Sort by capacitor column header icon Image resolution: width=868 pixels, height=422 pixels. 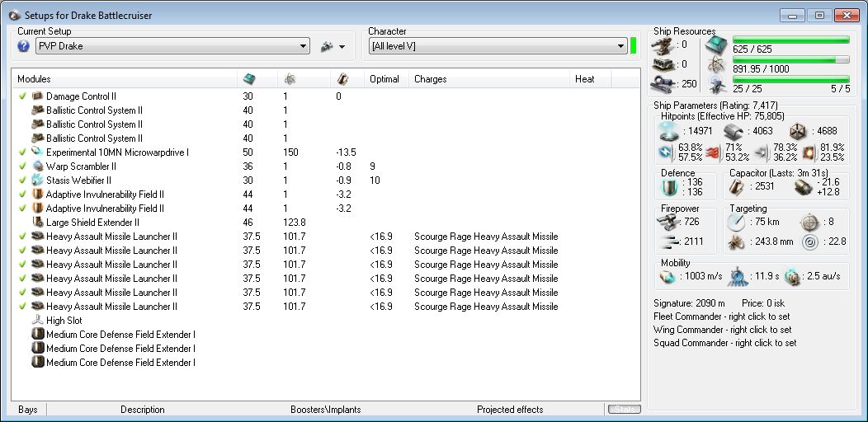click(x=342, y=79)
